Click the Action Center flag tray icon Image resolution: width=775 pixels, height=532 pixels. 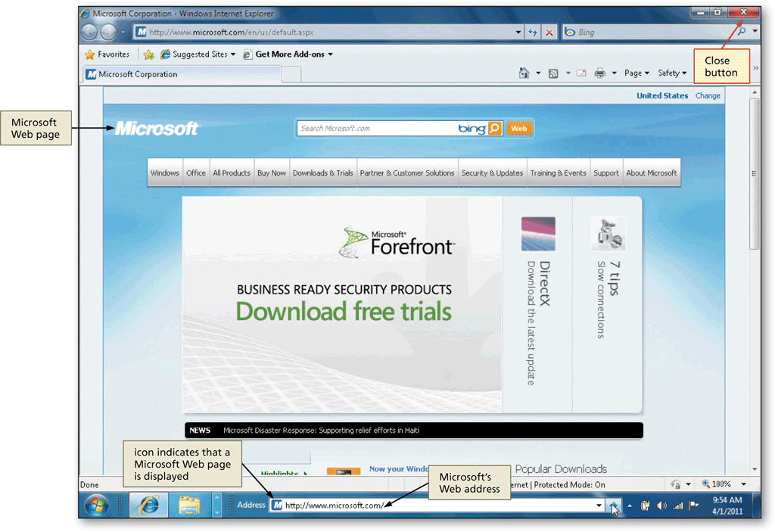(x=695, y=506)
